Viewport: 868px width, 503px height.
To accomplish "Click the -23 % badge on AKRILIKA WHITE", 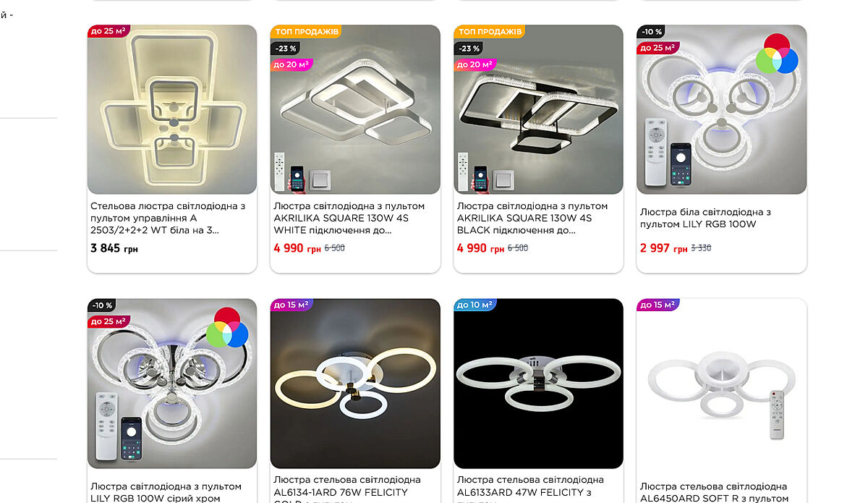I will (x=286, y=48).
